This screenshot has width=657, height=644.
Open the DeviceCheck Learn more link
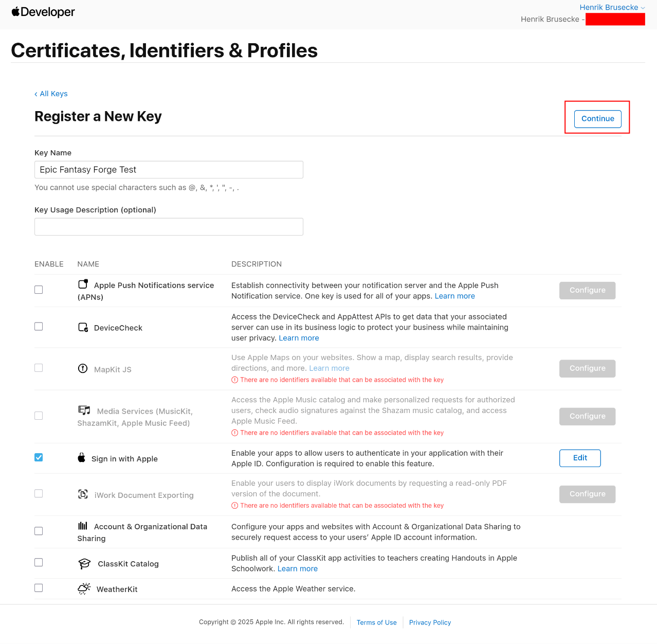299,338
